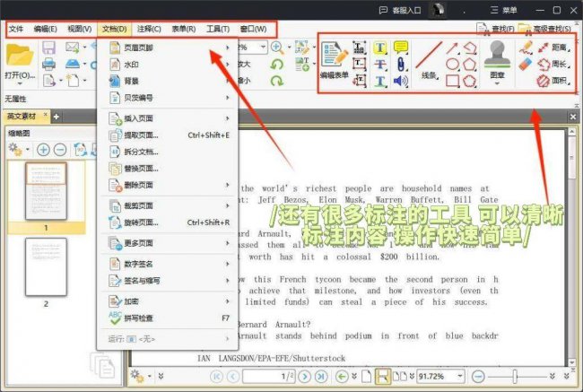
Task: Click the page number input field
Action: 269,377
